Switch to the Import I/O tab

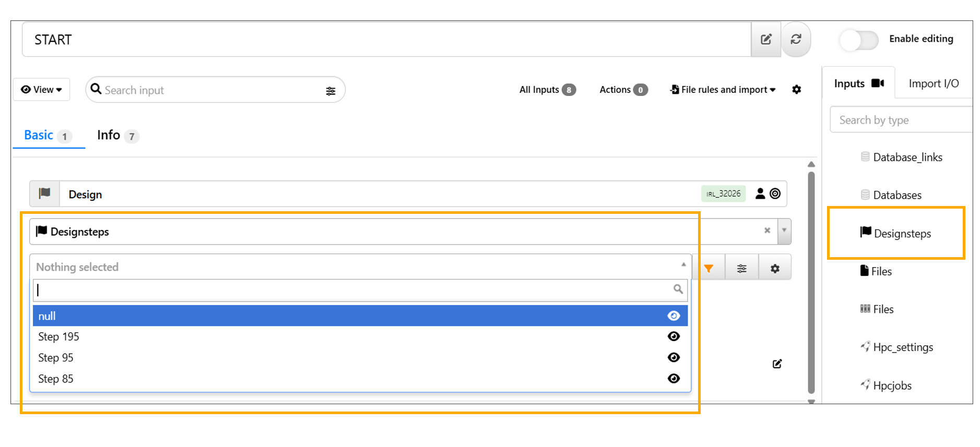click(933, 83)
